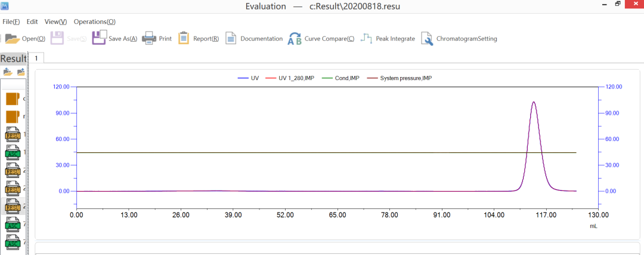Image resolution: width=644 pixels, height=255 pixels.
Task: Launch the Curve Compare tool
Action: tap(295, 39)
